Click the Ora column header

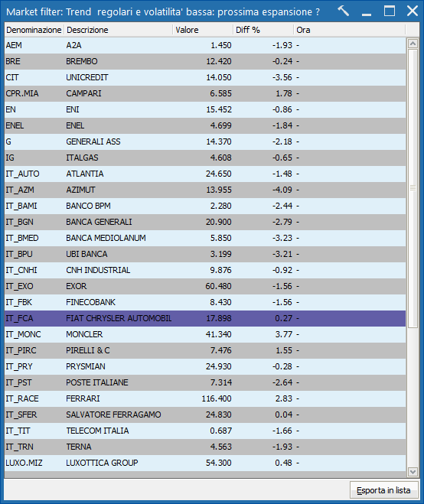coord(349,30)
